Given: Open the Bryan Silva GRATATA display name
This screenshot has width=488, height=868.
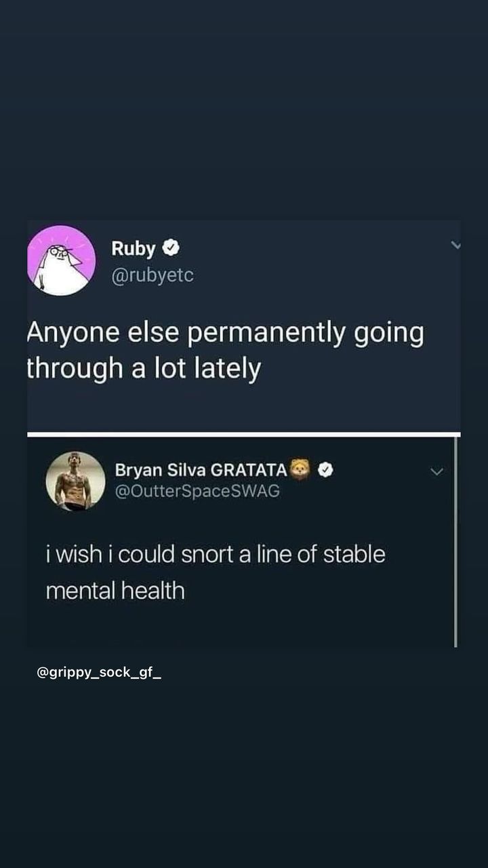Looking at the screenshot, I should (201, 470).
